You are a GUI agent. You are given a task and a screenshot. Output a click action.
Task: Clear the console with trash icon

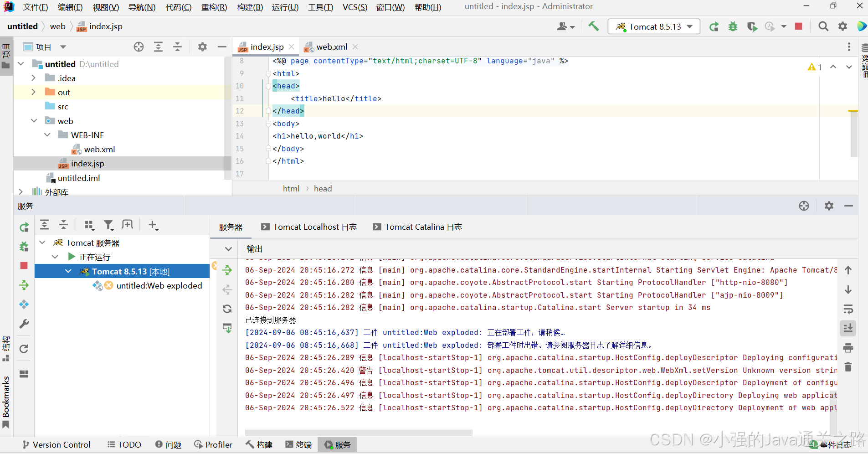[848, 367]
